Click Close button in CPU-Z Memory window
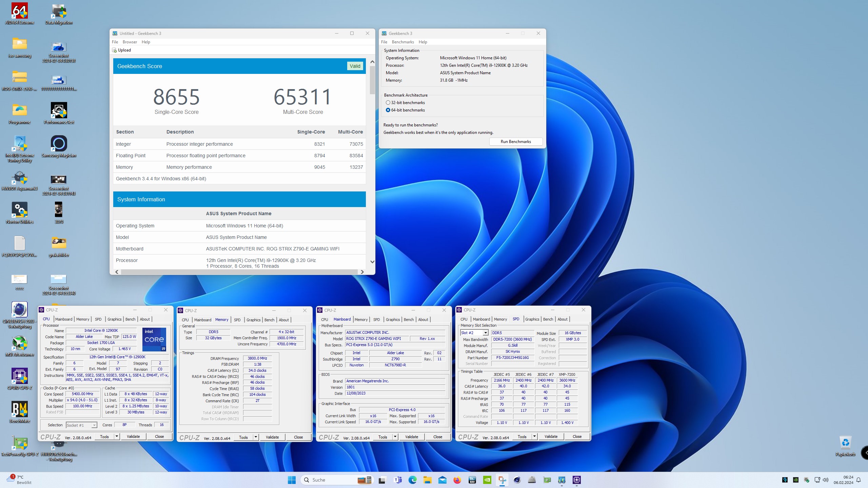868x488 pixels. click(298, 437)
